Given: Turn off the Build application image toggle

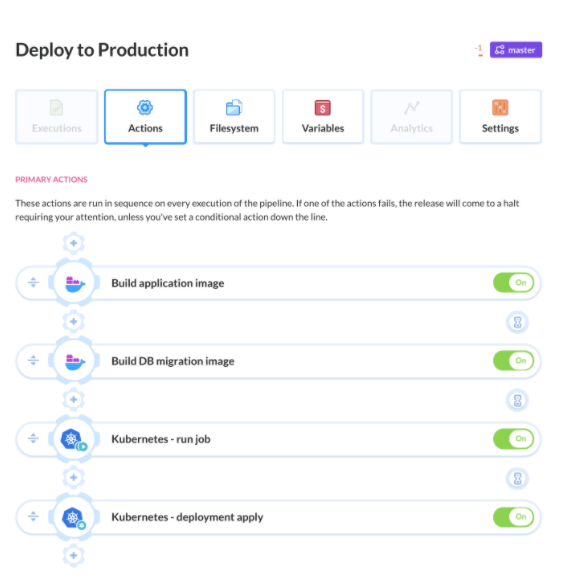Looking at the screenshot, I should click(x=513, y=283).
